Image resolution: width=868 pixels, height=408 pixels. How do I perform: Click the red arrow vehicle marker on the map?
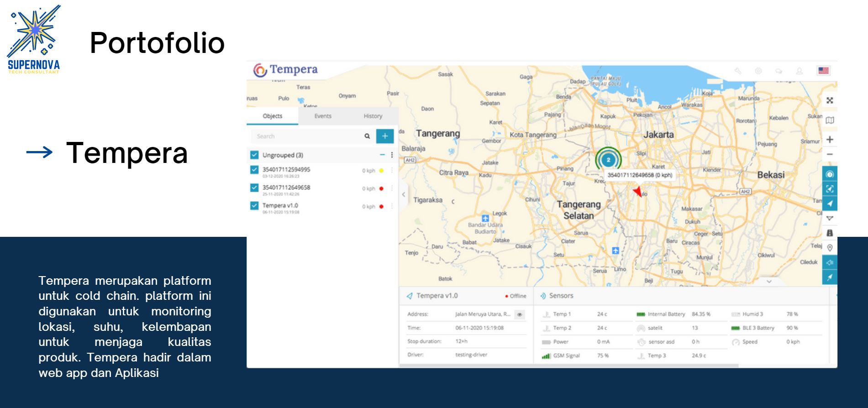[637, 191]
